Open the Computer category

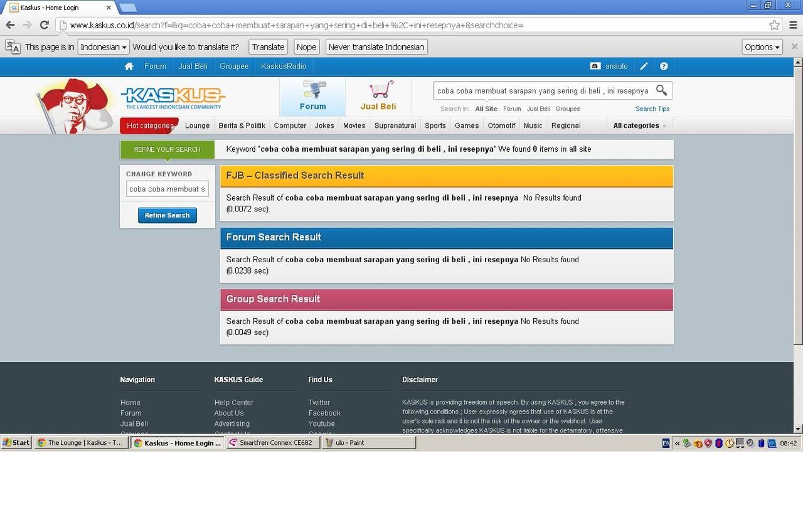point(290,125)
